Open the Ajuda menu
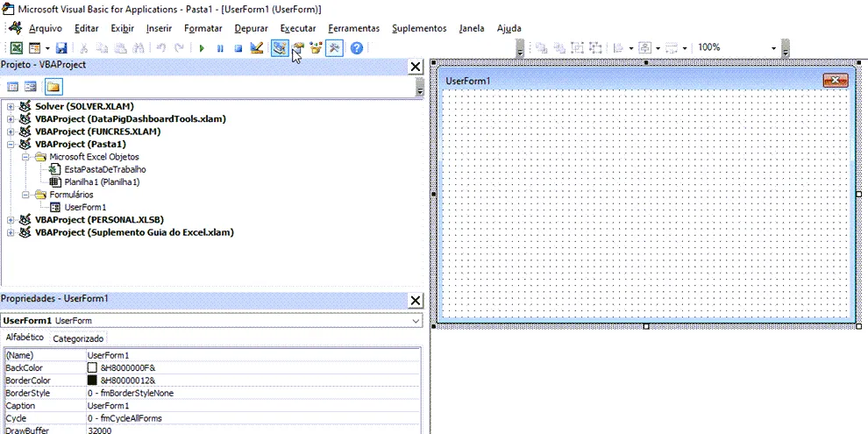The image size is (868, 434). coord(509,28)
